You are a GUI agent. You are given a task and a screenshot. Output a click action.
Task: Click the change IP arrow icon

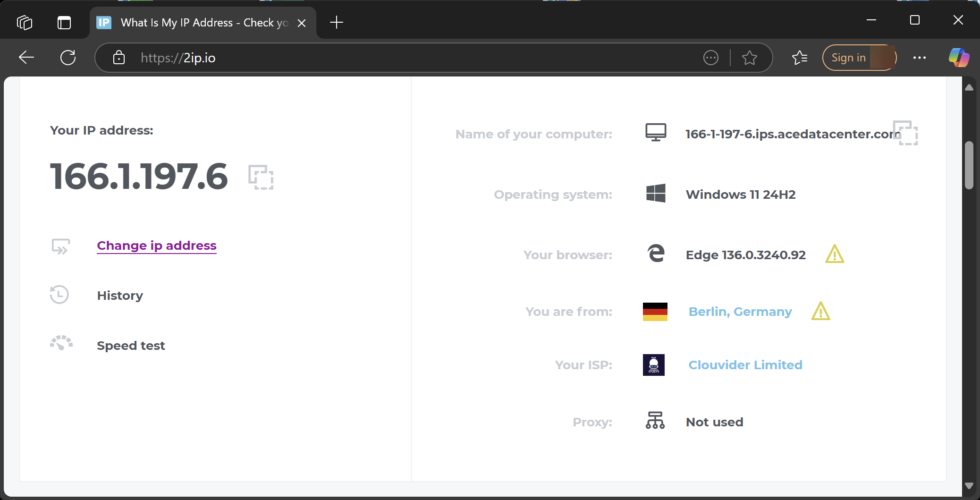pyautogui.click(x=60, y=246)
